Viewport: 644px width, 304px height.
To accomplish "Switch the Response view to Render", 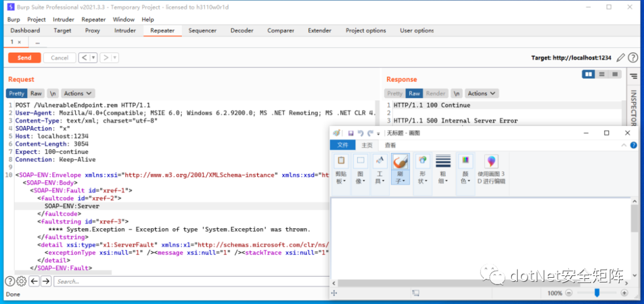I will click(435, 93).
